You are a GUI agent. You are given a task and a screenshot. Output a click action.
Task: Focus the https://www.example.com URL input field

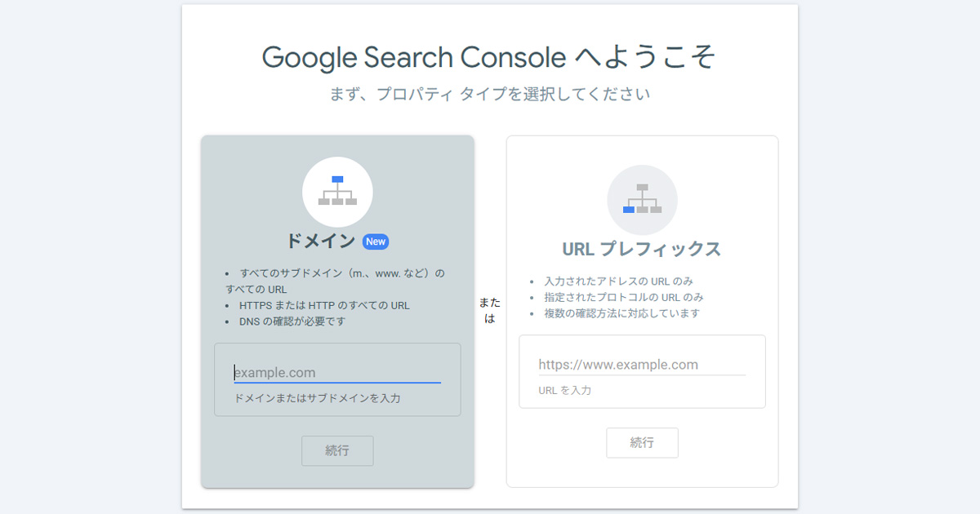642,365
